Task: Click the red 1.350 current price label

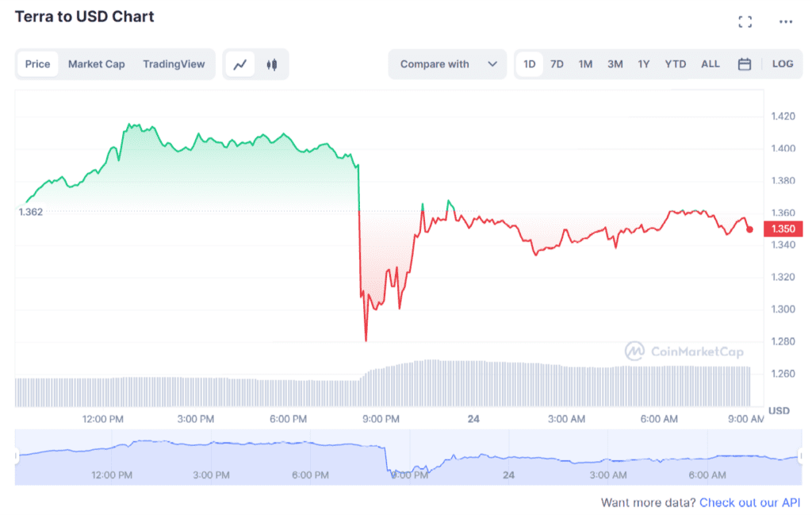Action: click(x=783, y=229)
